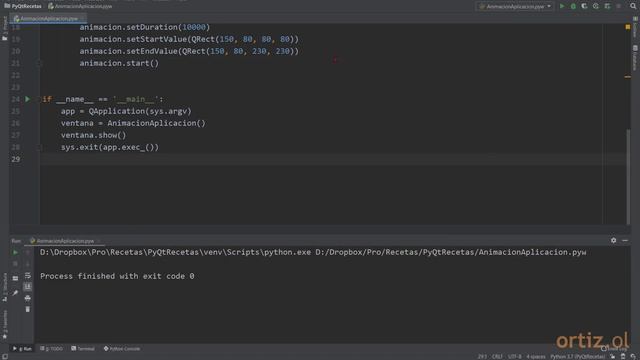This screenshot has height=360, width=640.
Task: Click the setStartValue(QRect(150, 80, 80, 80)) line
Action: point(189,39)
